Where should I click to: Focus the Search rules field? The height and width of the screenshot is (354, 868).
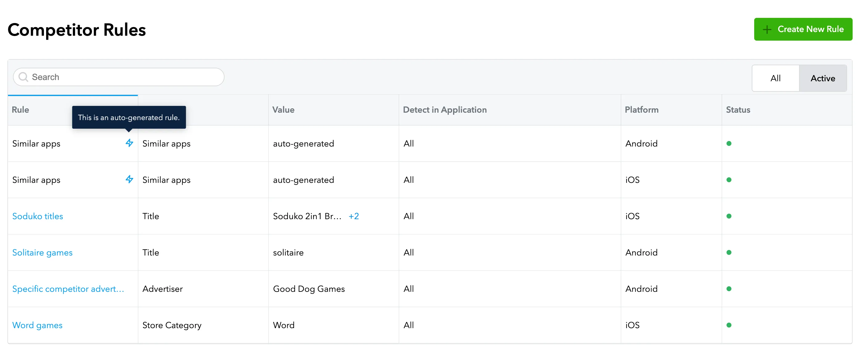(119, 77)
